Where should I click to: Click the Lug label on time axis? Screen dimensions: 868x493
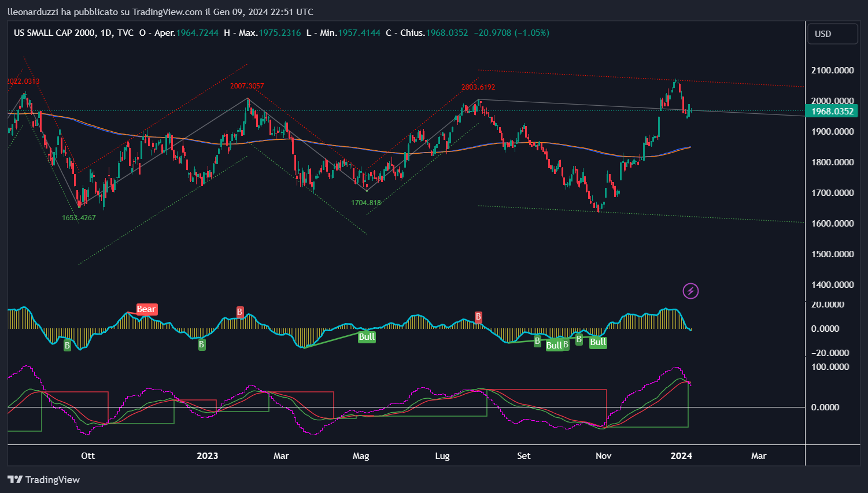442,456
